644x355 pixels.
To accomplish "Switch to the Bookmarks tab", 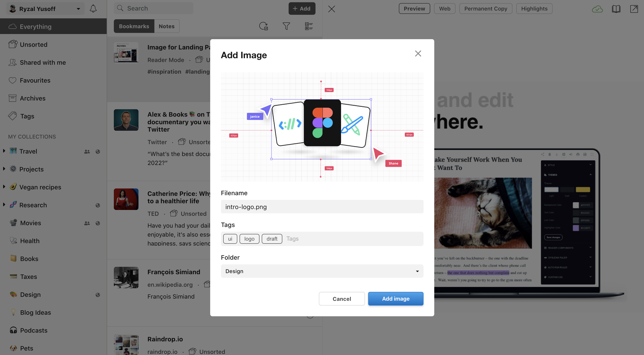I will (x=134, y=26).
